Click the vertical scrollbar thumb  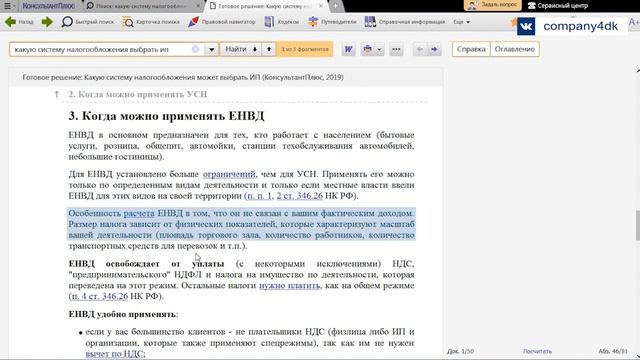[x=638, y=224]
